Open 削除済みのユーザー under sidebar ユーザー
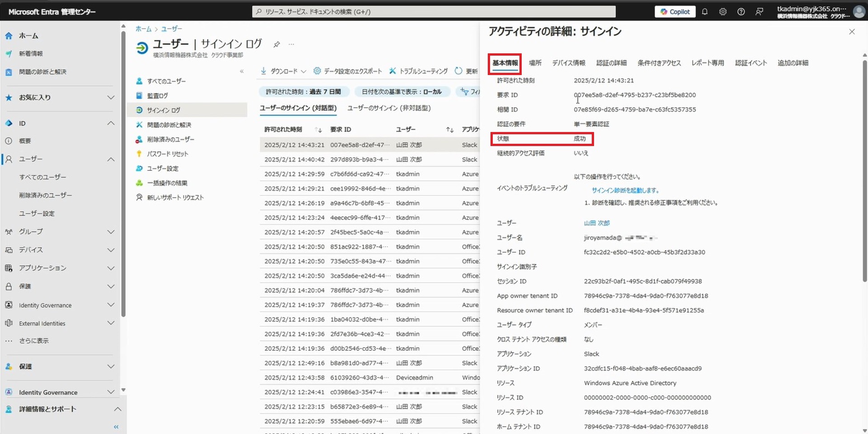Screen dimensions: 868x434 45,195
